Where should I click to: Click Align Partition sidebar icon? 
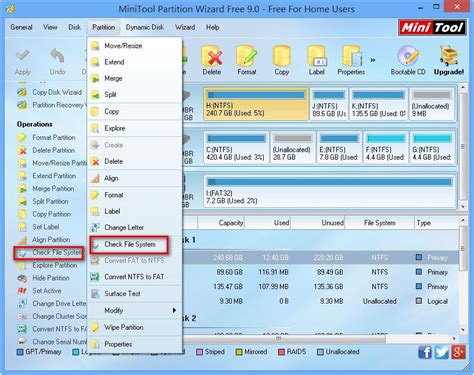[x=22, y=240]
